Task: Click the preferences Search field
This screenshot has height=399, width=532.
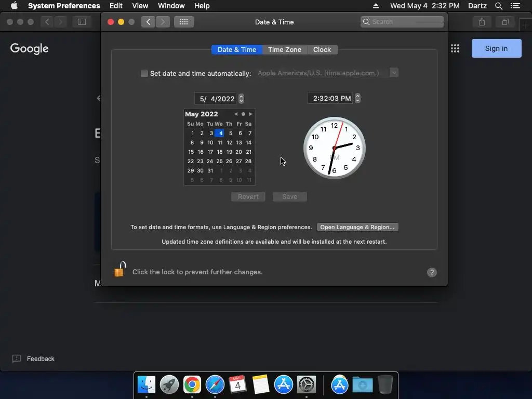Action: pyautogui.click(x=402, y=22)
